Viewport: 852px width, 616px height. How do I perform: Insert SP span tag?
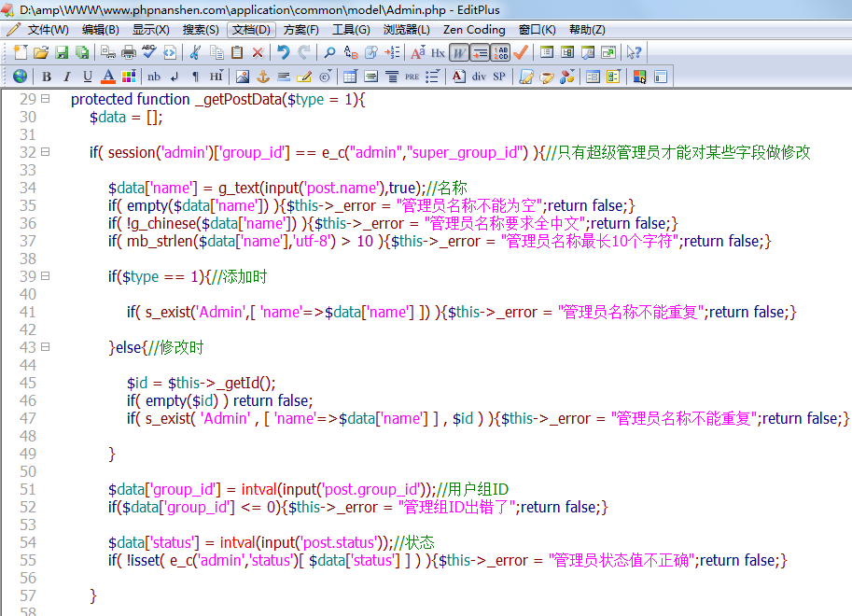[x=499, y=77]
